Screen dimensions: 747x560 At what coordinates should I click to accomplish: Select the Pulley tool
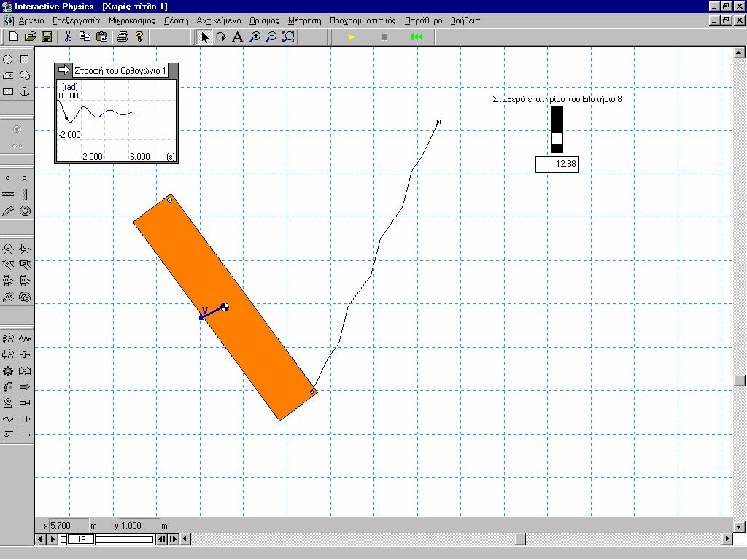[7, 435]
